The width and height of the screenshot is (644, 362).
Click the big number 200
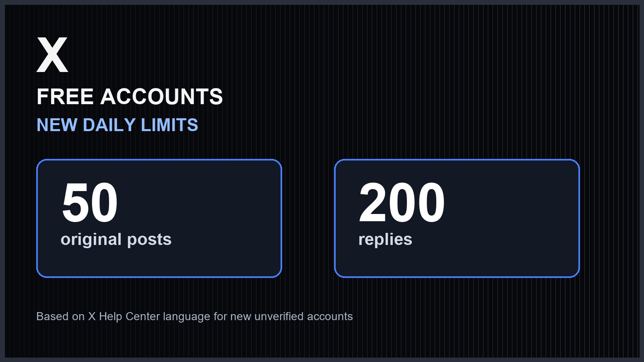click(402, 202)
